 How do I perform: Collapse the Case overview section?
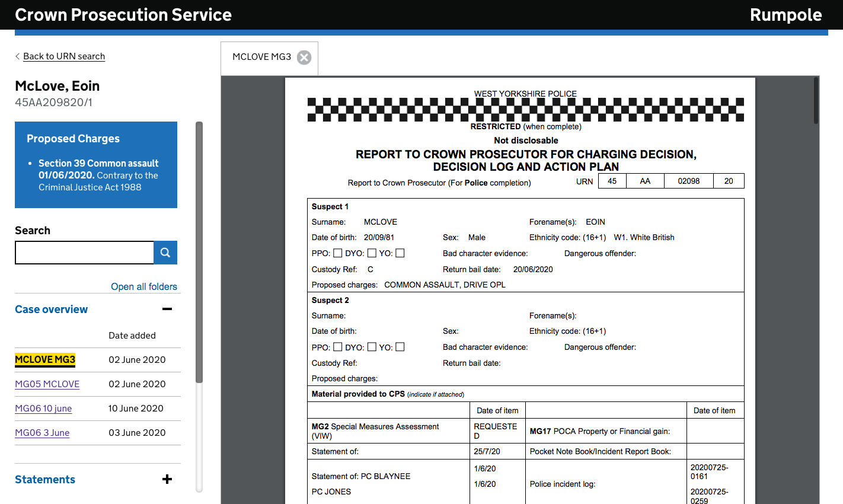(167, 309)
